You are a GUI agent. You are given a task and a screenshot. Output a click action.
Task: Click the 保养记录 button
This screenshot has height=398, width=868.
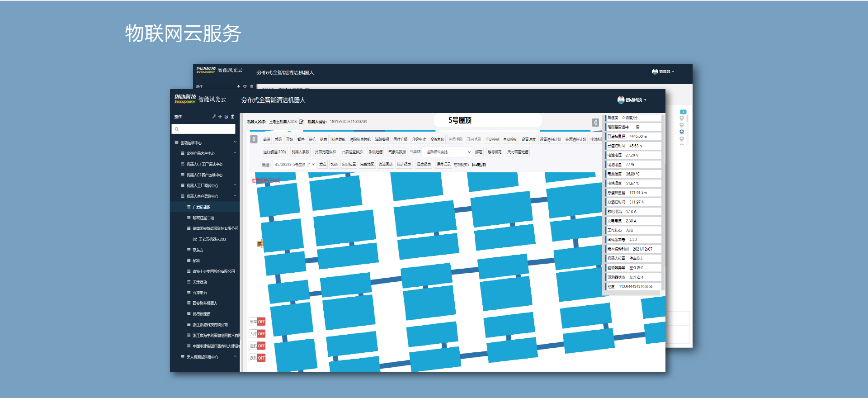[x=443, y=165]
